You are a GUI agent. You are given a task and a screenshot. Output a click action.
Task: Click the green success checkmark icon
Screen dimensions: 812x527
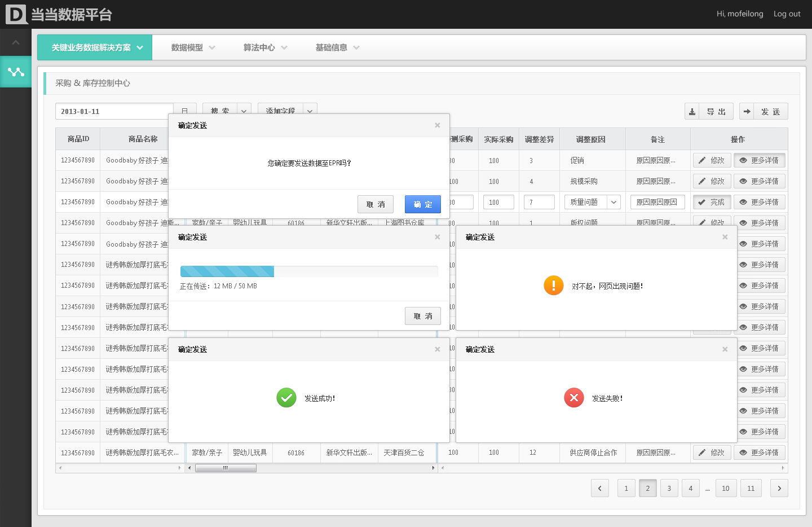pos(286,398)
